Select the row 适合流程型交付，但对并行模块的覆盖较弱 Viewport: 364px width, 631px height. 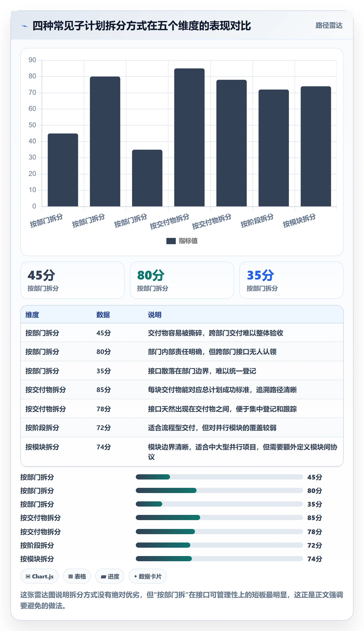pos(182,428)
